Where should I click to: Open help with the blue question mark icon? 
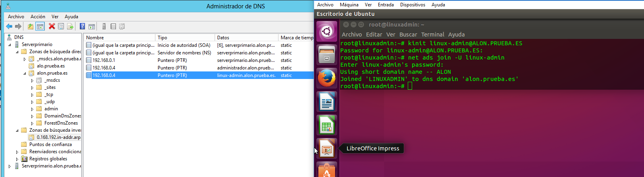[x=82, y=27]
